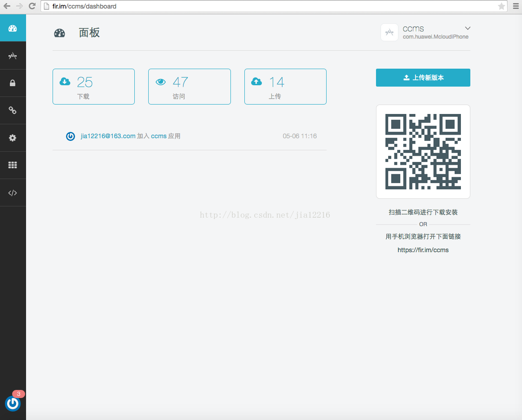This screenshot has width=522, height=420.
Task: Open the jia12216@163.com user link
Action: click(x=108, y=136)
